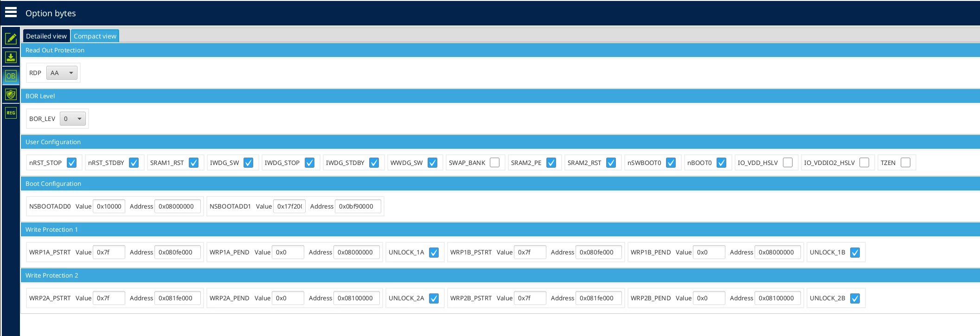
Task: Open the hamburger menu
Action: click(x=11, y=12)
